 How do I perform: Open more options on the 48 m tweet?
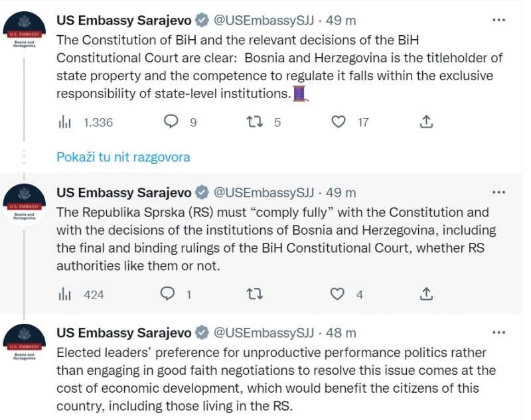click(x=498, y=332)
